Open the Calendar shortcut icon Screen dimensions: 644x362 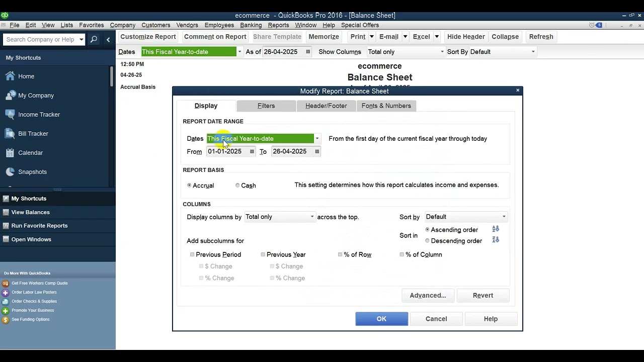click(10, 153)
